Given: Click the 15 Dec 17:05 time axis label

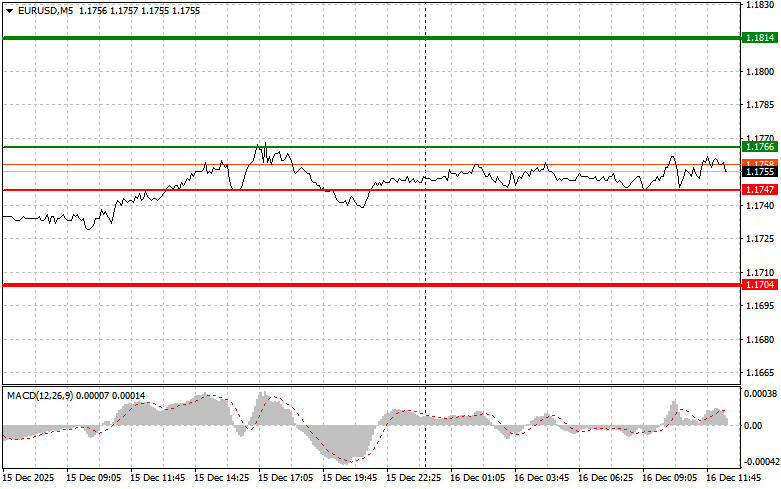Looking at the screenshot, I should click(x=285, y=478).
